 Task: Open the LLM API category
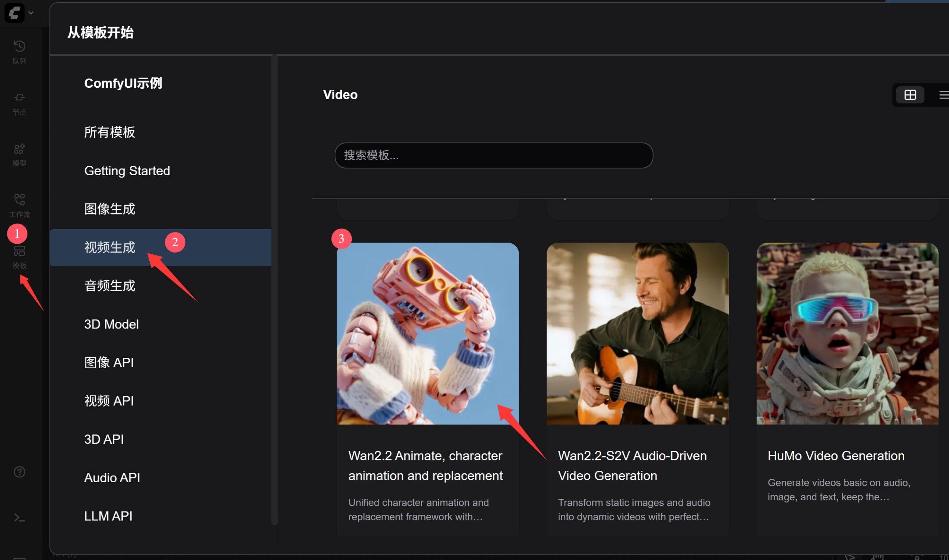pyautogui.click(x=108, y=516)
